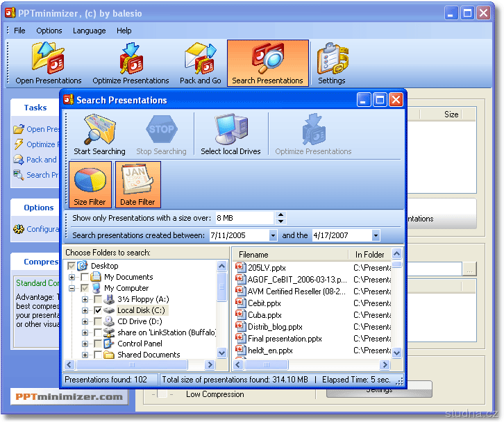
Task: Click the Cuba.pptx file icon
Action: (x=240, y=314)
